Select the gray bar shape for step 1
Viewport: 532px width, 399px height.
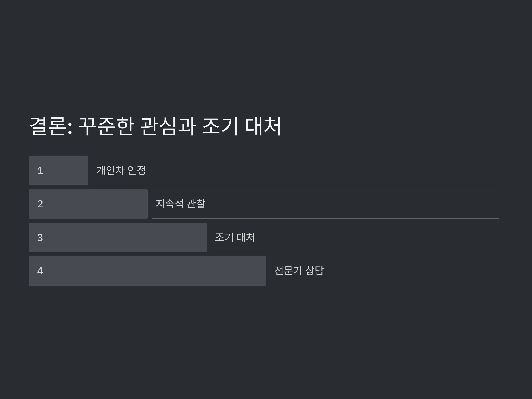click(x=59, y=170)
